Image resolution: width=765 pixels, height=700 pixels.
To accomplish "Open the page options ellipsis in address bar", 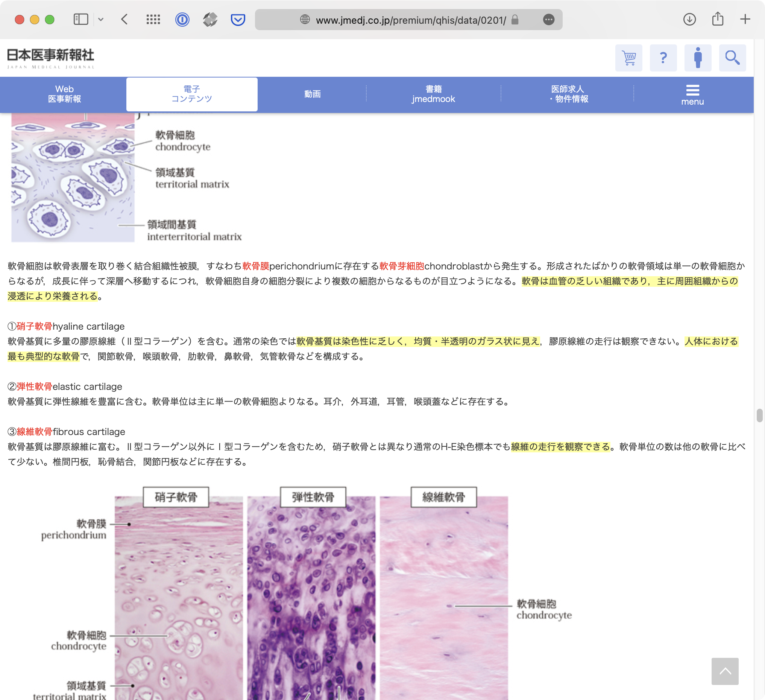I will point(548,19).
